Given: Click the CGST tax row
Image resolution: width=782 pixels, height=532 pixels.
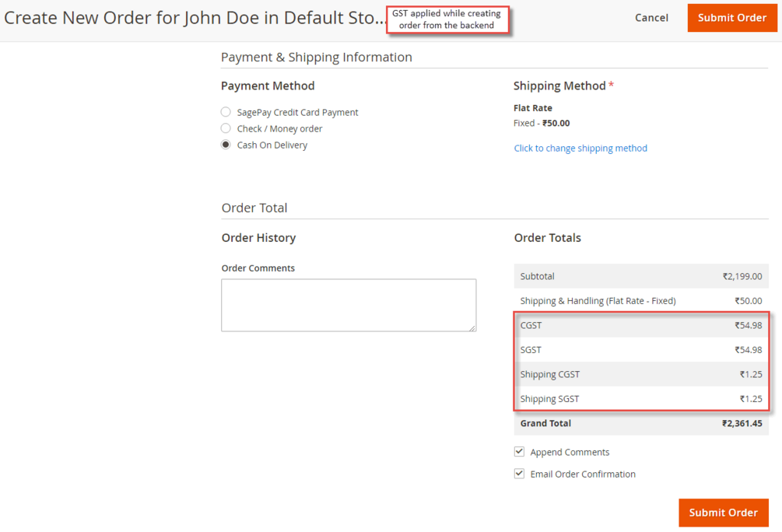Looking at the screenshot, I should point(641,325).
